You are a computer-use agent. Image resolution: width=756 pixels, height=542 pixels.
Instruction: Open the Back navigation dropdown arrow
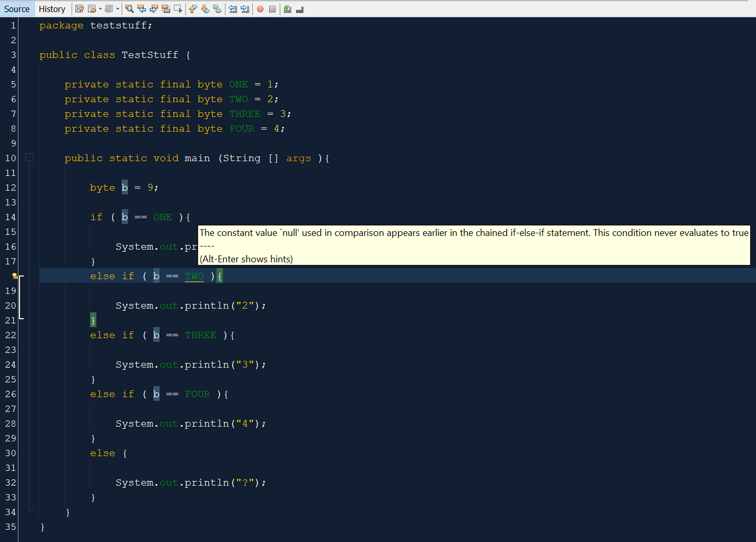(100, 9)
